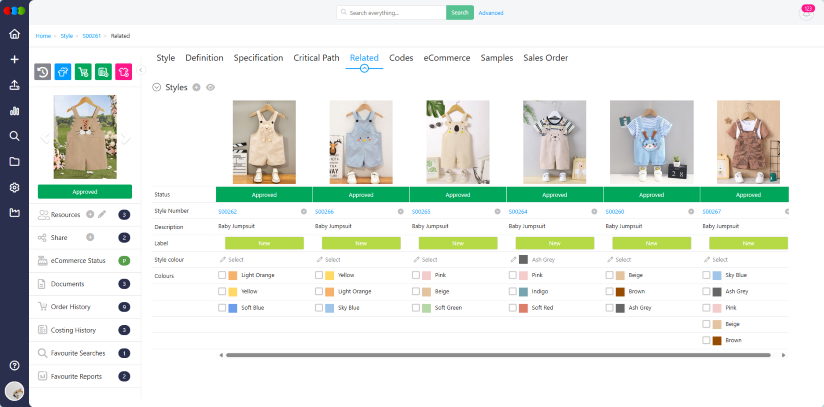The width and height of the screenshot is (824, 407).
Task: Click the history clock icon above the style image
Action: (43, 72)
